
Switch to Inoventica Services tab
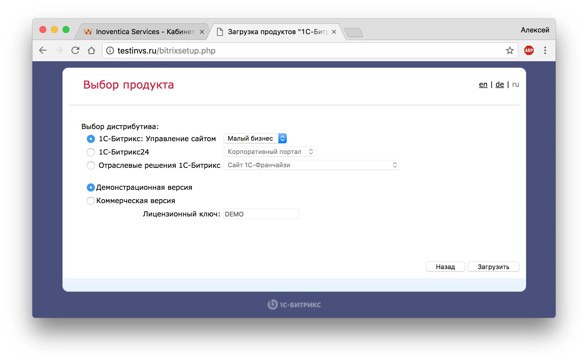pos(142,32)
